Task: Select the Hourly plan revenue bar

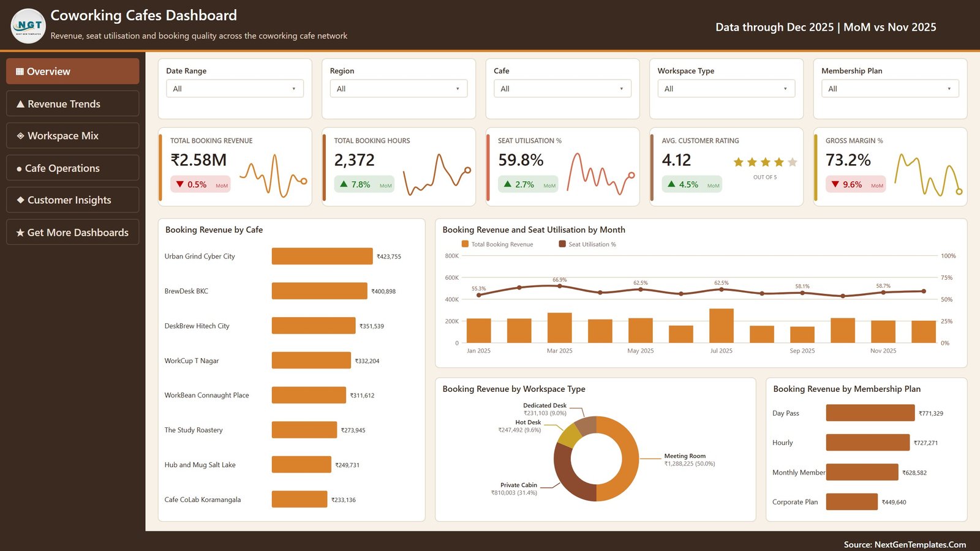Action: click(x=868, y=442)
